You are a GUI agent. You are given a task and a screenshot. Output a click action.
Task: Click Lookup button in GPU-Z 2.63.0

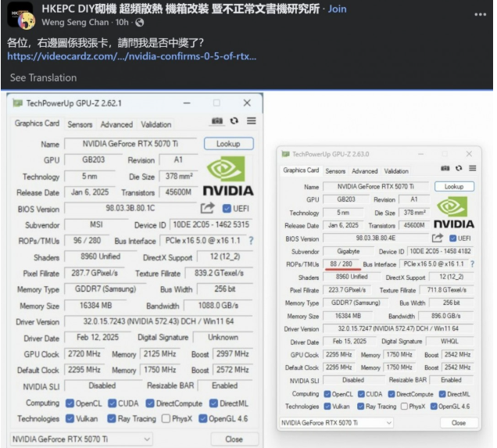tap(454, 186)
